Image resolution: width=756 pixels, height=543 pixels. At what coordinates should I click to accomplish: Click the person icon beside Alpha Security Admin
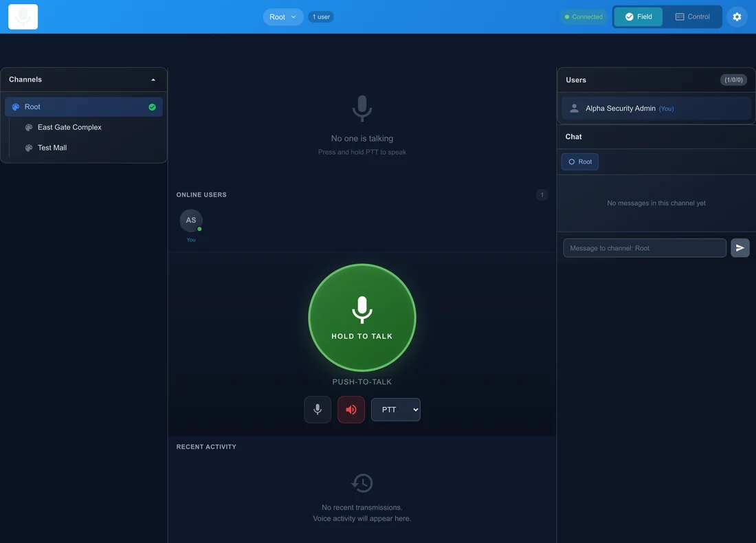[575, 109]
